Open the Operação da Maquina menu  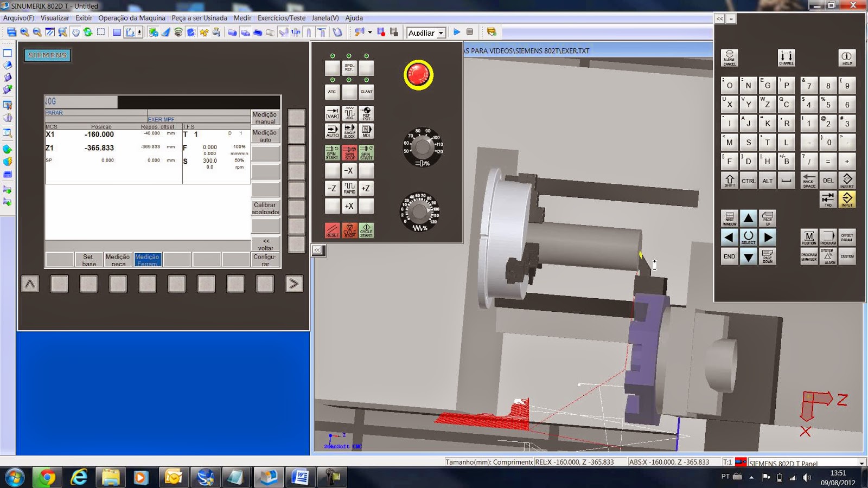[132, 18]
